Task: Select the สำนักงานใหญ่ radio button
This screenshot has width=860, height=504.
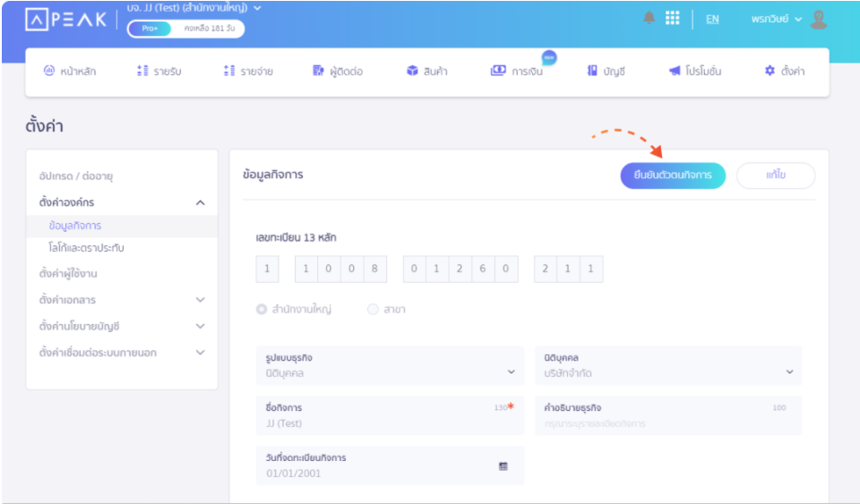Action: tap(262, 310)
